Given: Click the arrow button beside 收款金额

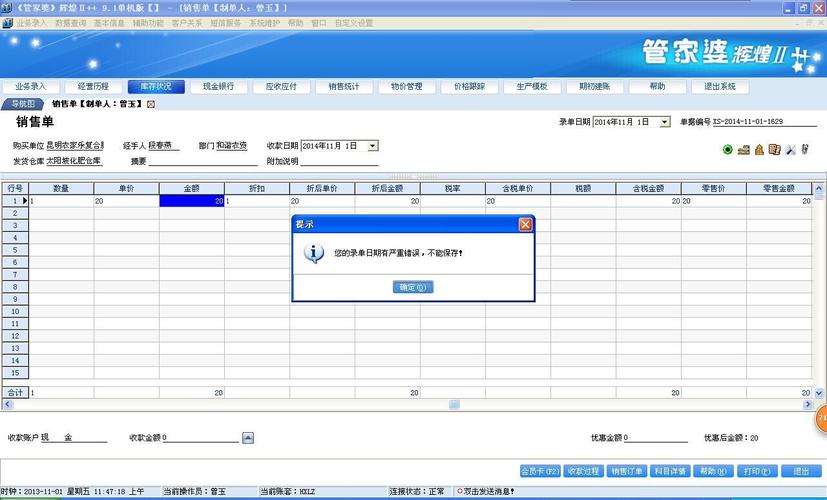Looking at the screenshot, I should coord(248,438).
